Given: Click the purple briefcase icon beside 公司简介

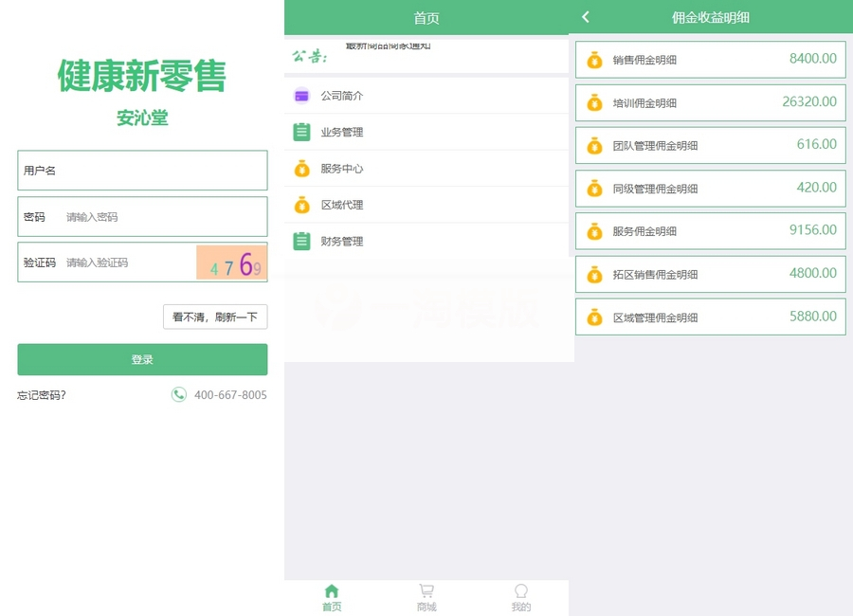Looking at the screenshot, I should click(299, 95).
